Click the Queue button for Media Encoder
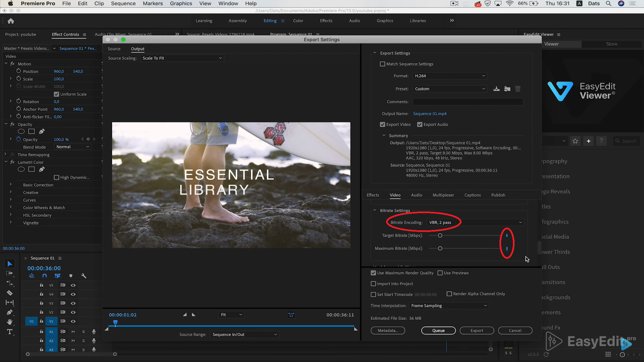Screen dimensions: 644x362 coord(439,330)
